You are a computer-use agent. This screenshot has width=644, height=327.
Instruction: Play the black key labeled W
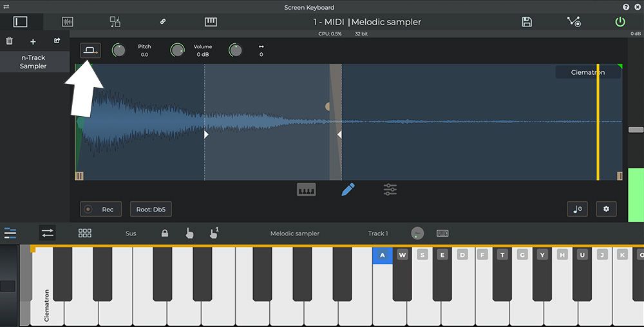point(402,275)
